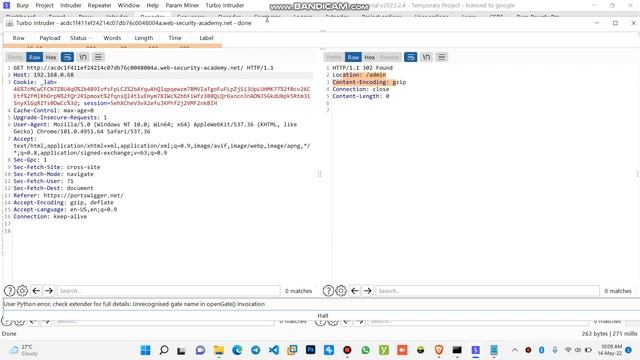Click the Content-Encoding: gzip response header
This screenshot has width=640, height=360.
369,82
